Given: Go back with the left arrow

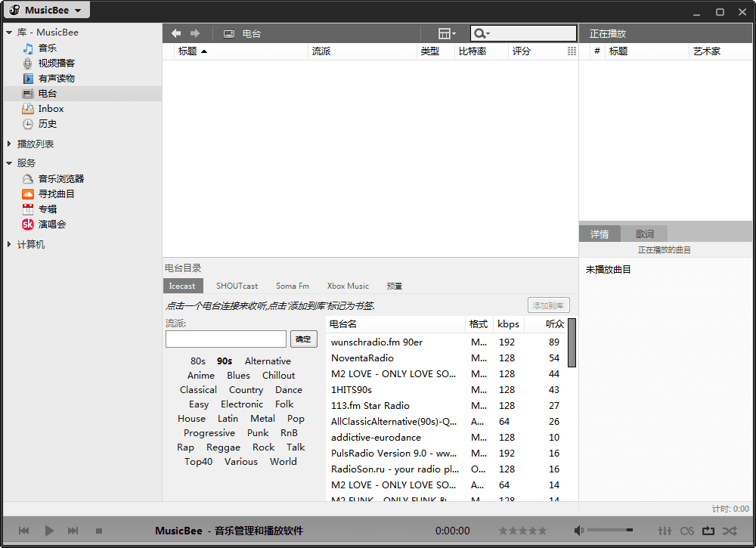Looking at the screenshot, I should 176,33.
